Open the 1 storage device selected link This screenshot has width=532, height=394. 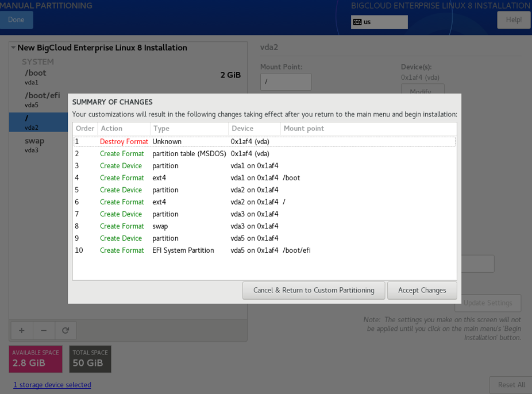point(52,385)
